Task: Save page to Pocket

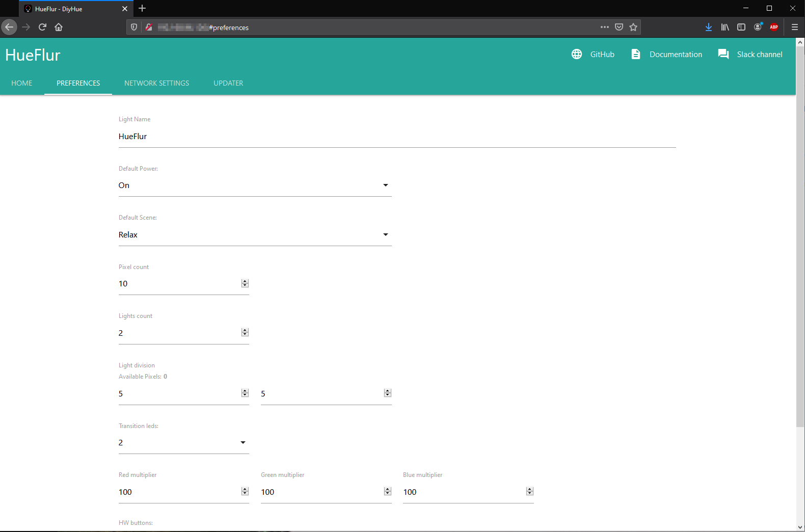Action: click(x=619, y=27)
